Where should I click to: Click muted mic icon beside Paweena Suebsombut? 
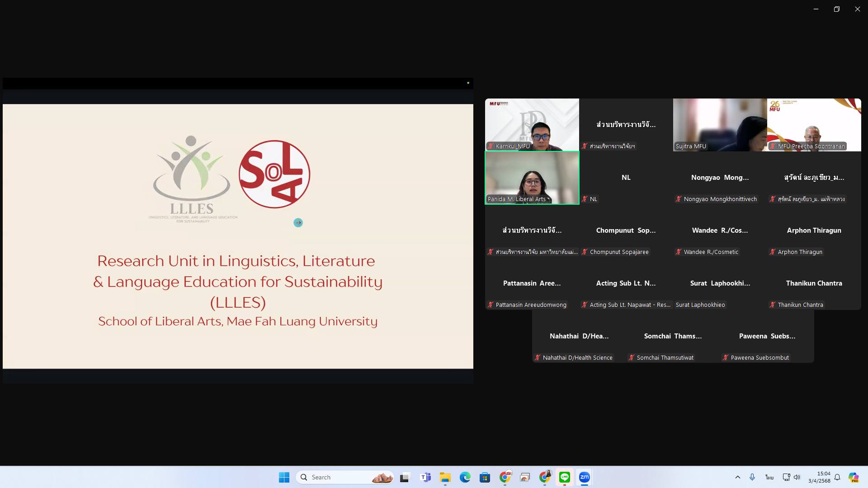(x=726, y=358)
